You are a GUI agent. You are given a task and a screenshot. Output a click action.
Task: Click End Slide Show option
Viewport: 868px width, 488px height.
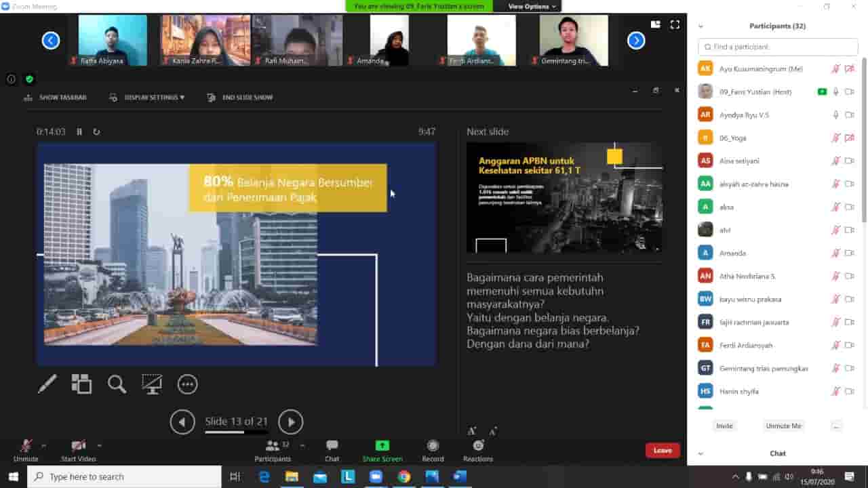(240, 98)
